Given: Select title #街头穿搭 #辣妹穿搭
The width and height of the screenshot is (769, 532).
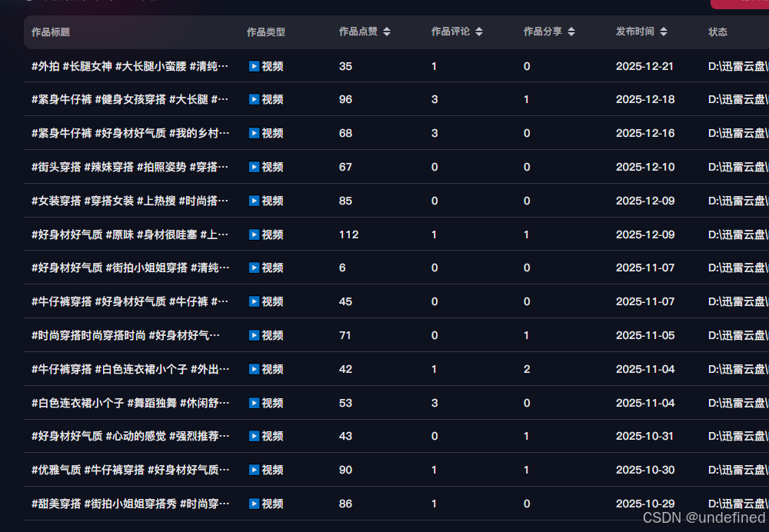Looking at the screenshot, I should (130, 167).
